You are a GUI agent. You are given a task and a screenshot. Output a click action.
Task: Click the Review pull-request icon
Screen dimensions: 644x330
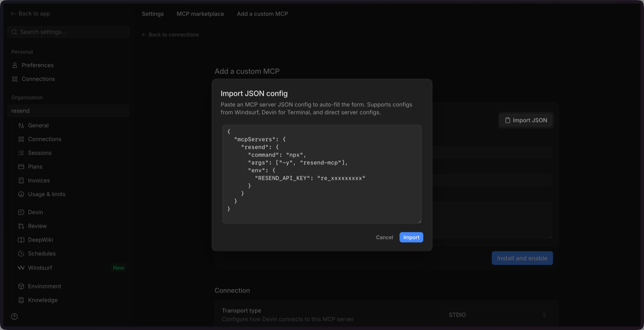(21, 226)
